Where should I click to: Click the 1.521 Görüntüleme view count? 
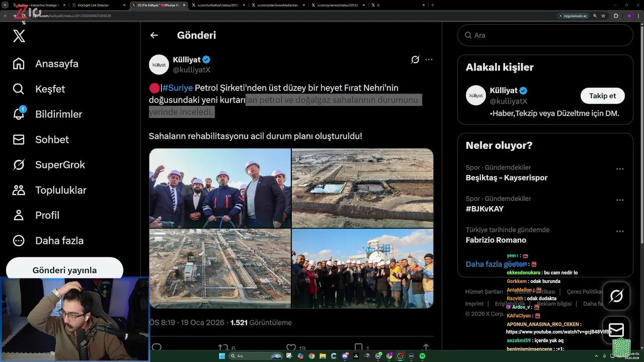(261, 322)
